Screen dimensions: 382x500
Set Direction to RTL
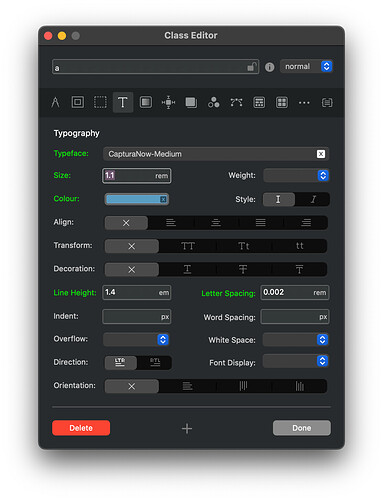coord(155,363)
